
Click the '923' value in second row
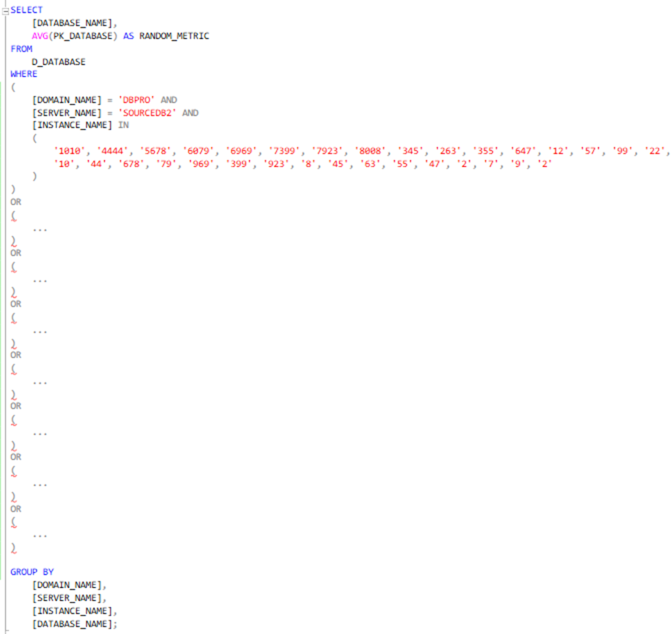276,164
